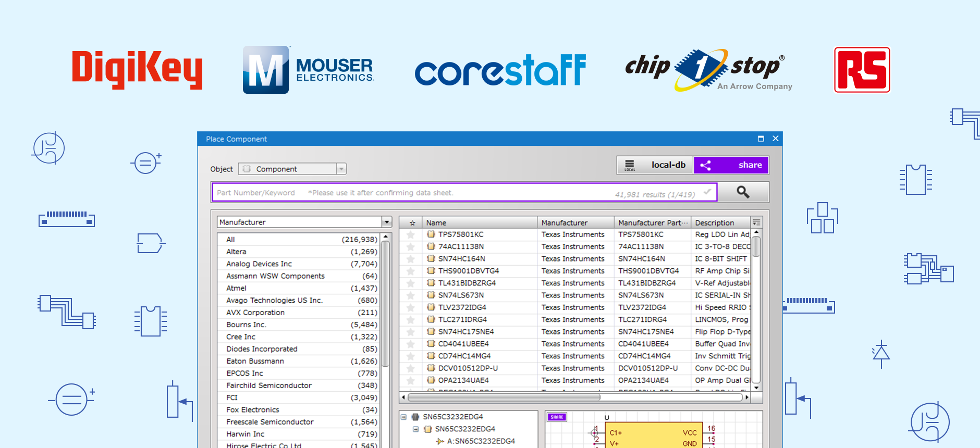Mark OPA2134UAE4 as favorite with star
The width and height of the screenshot is (980, 448).
coord(411,381)
